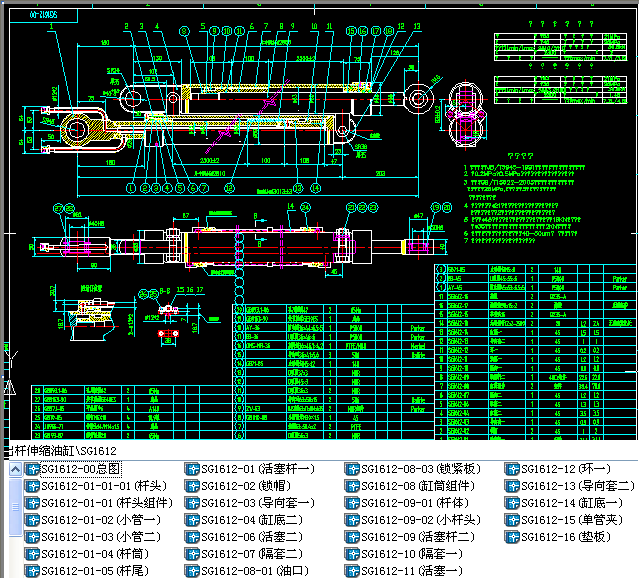Select SG1612-13 (导向套二) label

[x=578, y=486]
